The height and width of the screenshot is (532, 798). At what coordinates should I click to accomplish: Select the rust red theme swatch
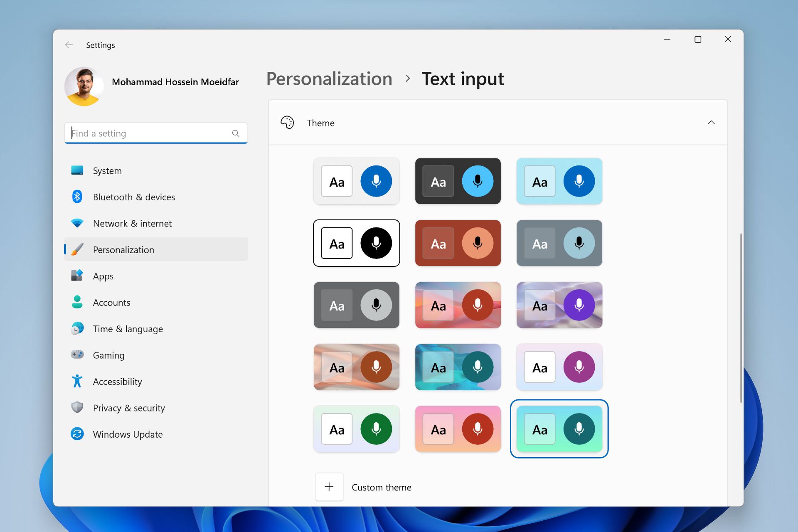tap(458, 243)
